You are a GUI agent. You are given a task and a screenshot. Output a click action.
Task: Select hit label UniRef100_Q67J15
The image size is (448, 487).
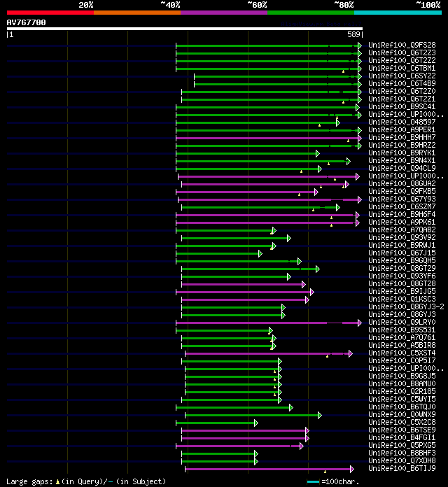pyautogui.click(x=402, y=253)
